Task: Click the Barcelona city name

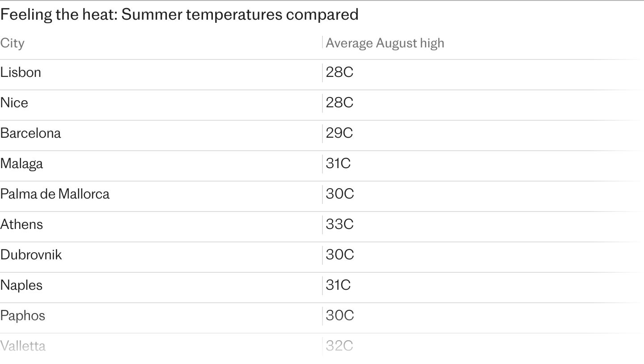Action: point(30,133)
